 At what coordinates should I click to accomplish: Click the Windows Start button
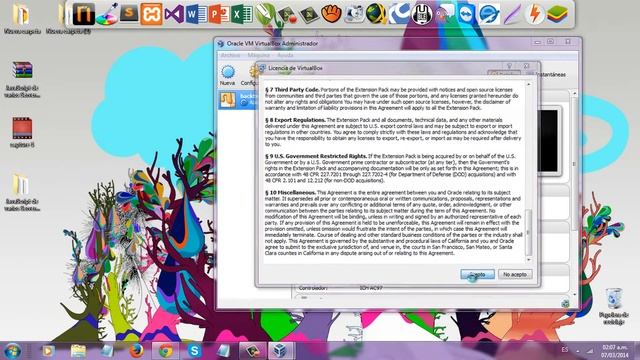pos(12,351)
